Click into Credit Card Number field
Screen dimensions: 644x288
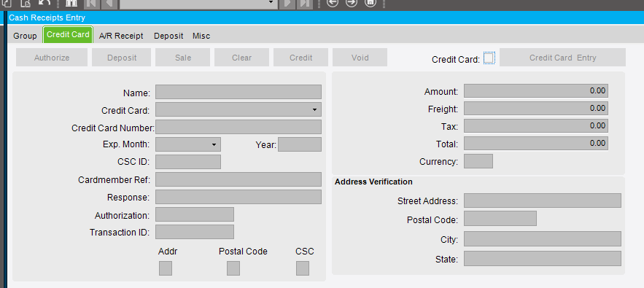click(x=238, y=127)
